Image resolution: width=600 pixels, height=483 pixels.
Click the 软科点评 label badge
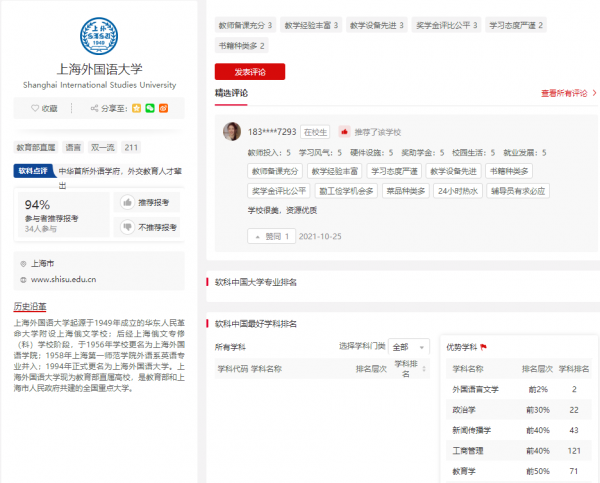33,171
